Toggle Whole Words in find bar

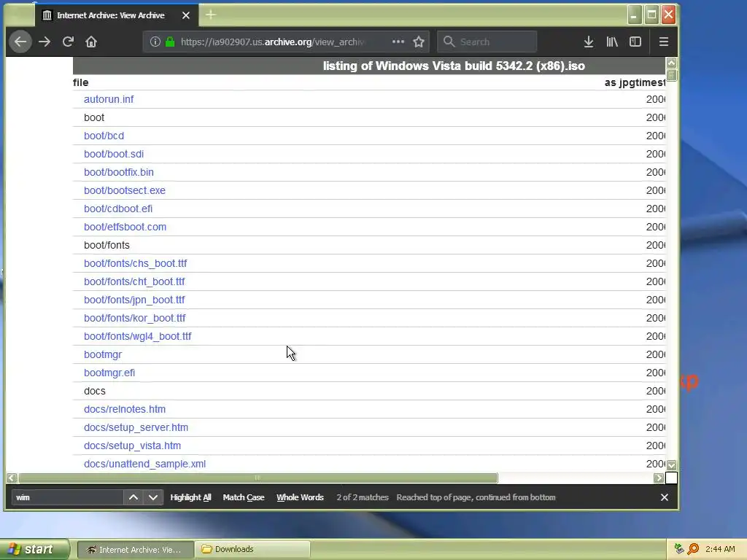pos(300,497)
